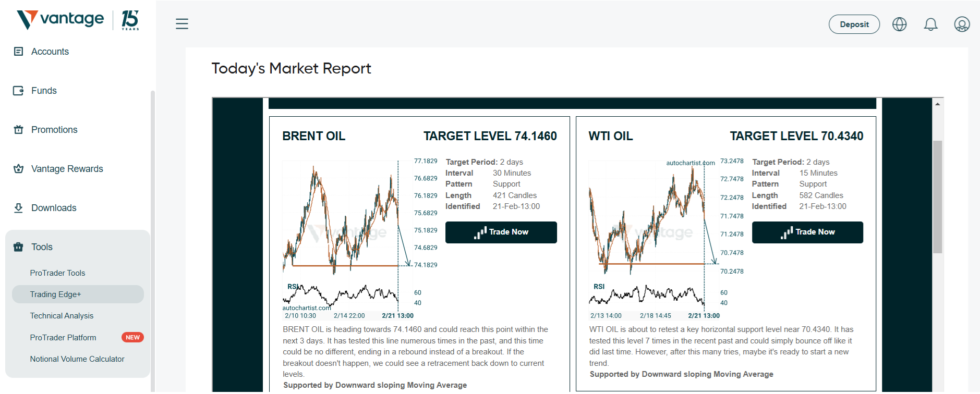This screenshot has width=980, height=394.
Task: Select ProTrader Platform submenu item
Action: (x=63, y=338)
